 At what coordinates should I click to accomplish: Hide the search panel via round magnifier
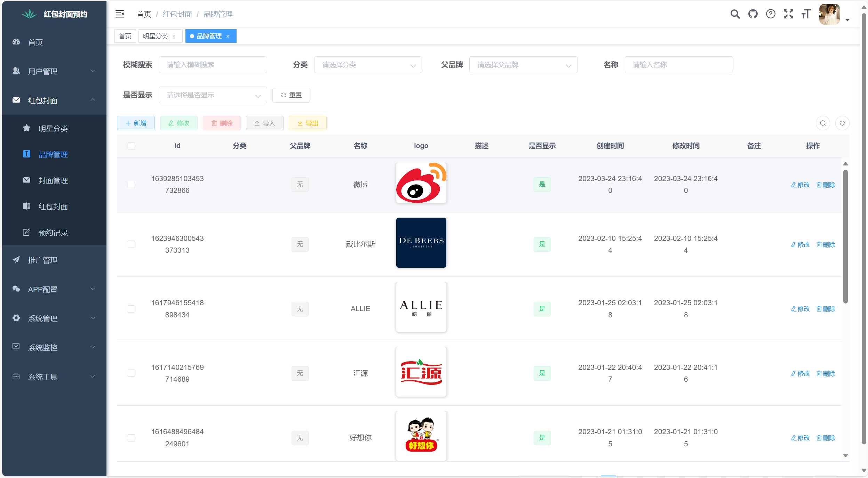coord(823,123)
